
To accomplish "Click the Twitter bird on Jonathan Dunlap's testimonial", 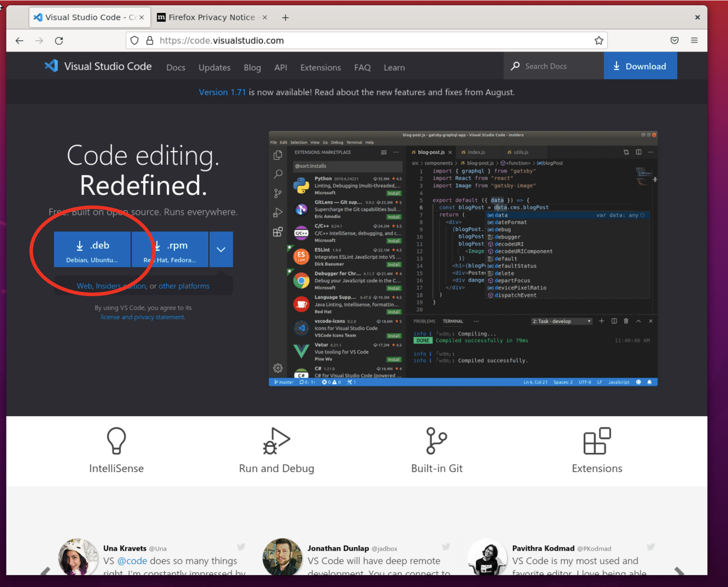I will coord(446,547).
